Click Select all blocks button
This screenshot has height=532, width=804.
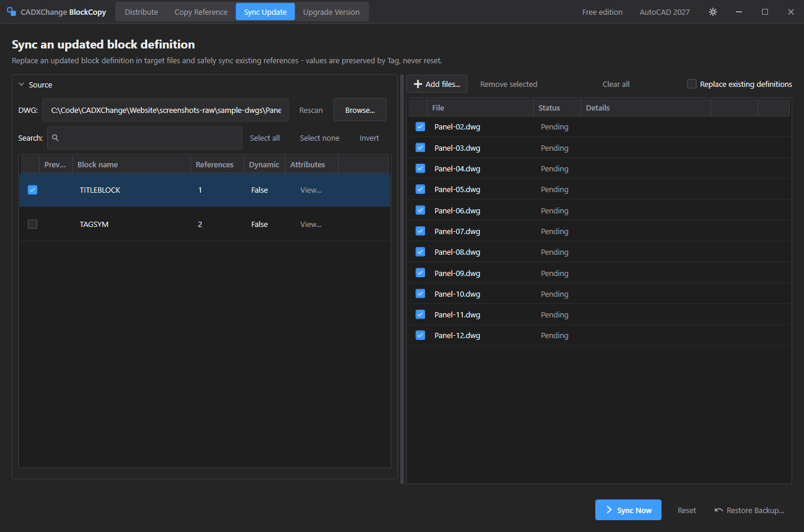(x=265, y=138)
